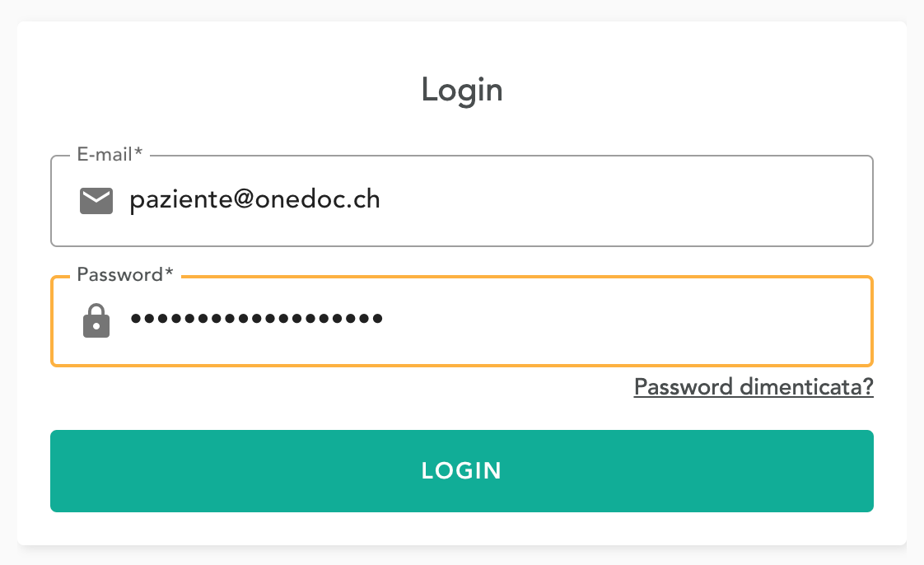This screenshot has width=924, height=565.
Task: Focus the Password input field
Action: (576, 320)
